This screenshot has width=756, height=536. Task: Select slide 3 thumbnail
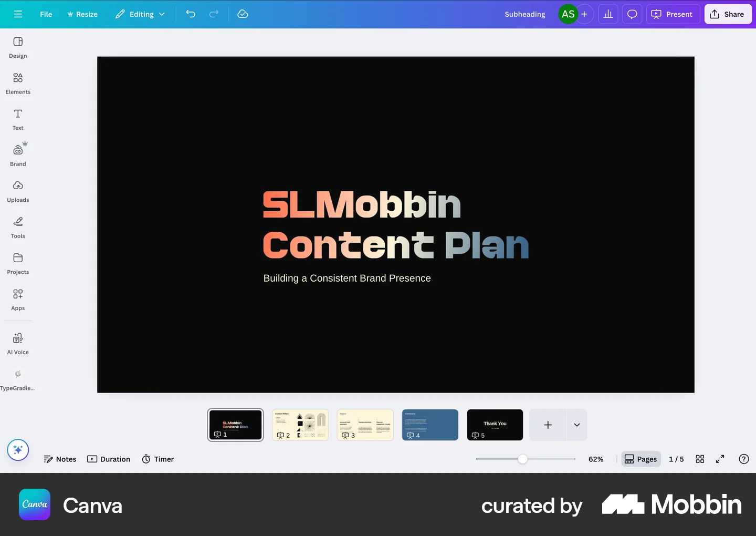pos(365,425)
